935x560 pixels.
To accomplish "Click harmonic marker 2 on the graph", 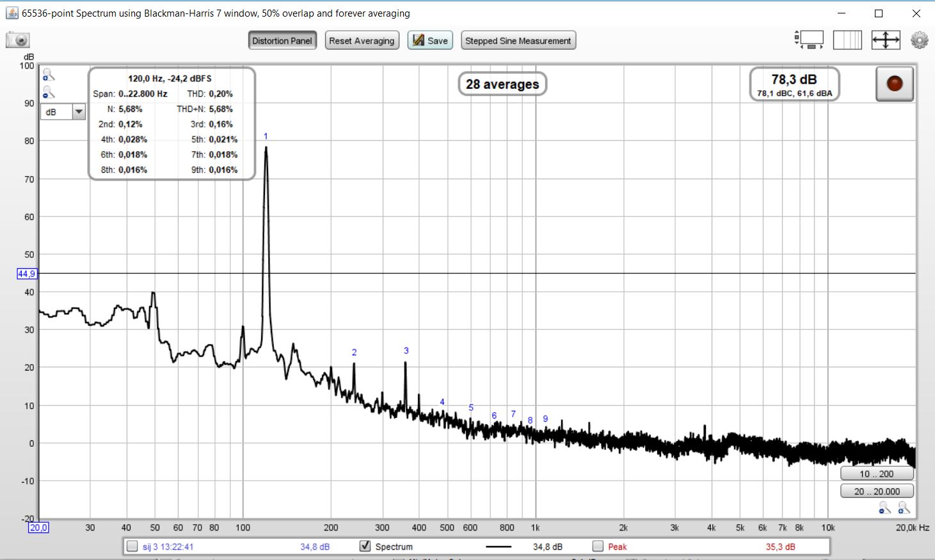I will point(354,353).
